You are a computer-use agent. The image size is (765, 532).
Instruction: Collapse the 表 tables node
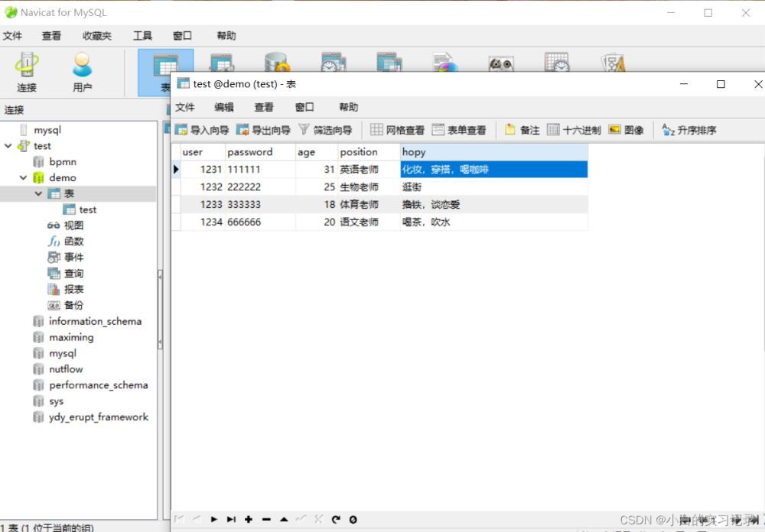point(39,194)
